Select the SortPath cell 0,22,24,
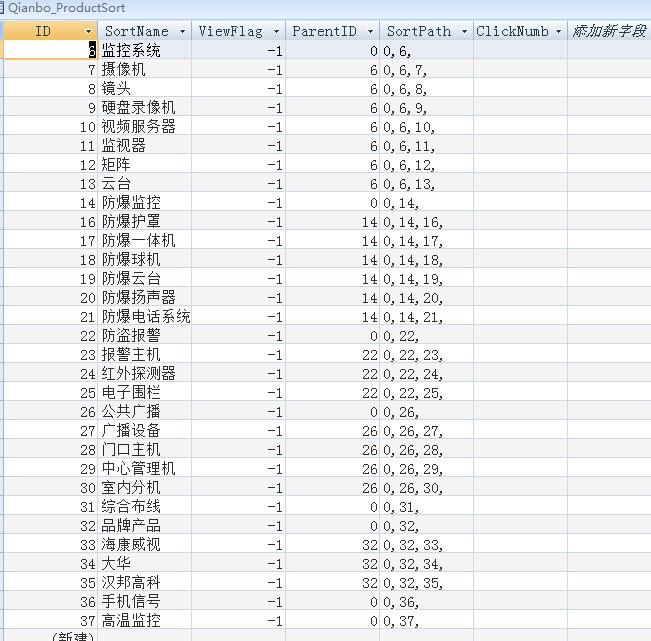 [427, 374]
